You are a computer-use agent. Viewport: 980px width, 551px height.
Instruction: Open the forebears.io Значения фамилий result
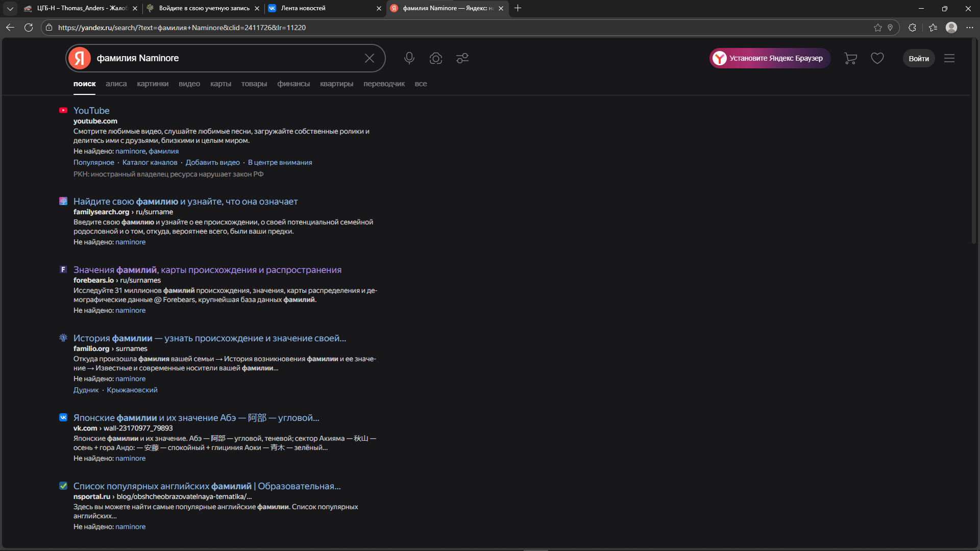coord(207,270)
